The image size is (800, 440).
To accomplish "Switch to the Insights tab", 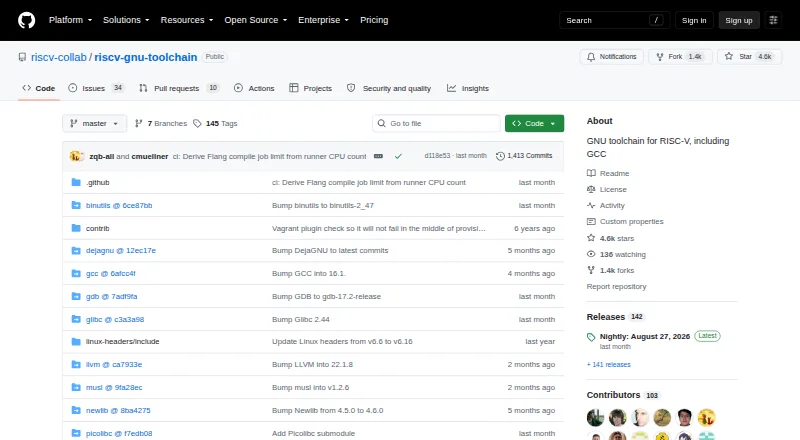I will tap(468, 88).
